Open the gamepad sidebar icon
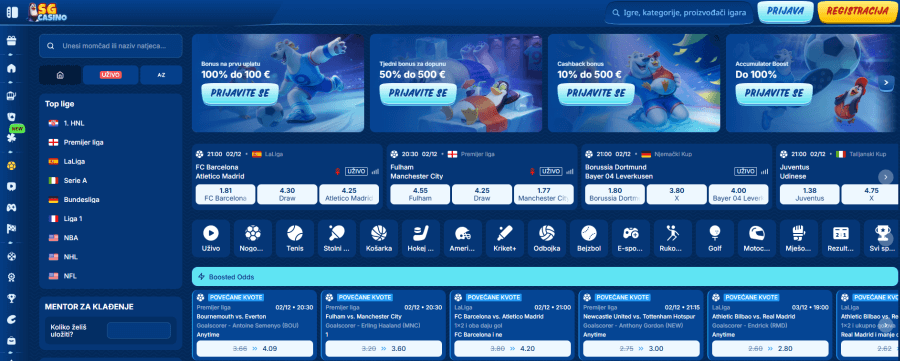 [11, 207]
